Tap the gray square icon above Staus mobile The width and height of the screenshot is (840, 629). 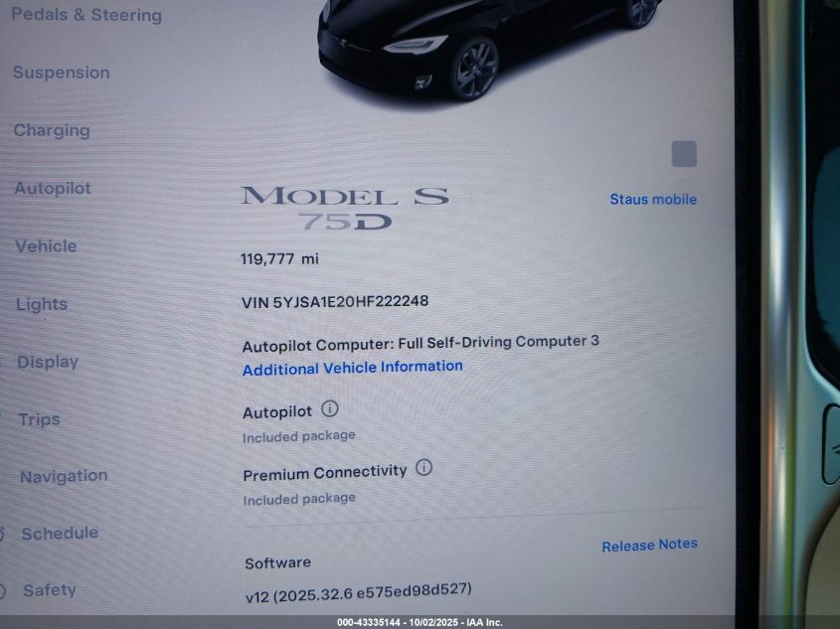[x=684, y=154]
